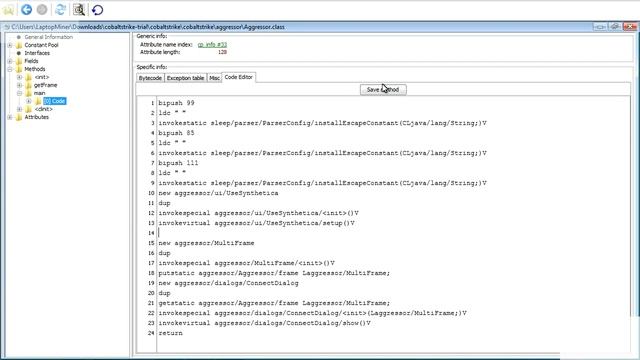
Task: Click line 13 invokevirtual UseSynthetica setup
Action: [x=256, y=223]
